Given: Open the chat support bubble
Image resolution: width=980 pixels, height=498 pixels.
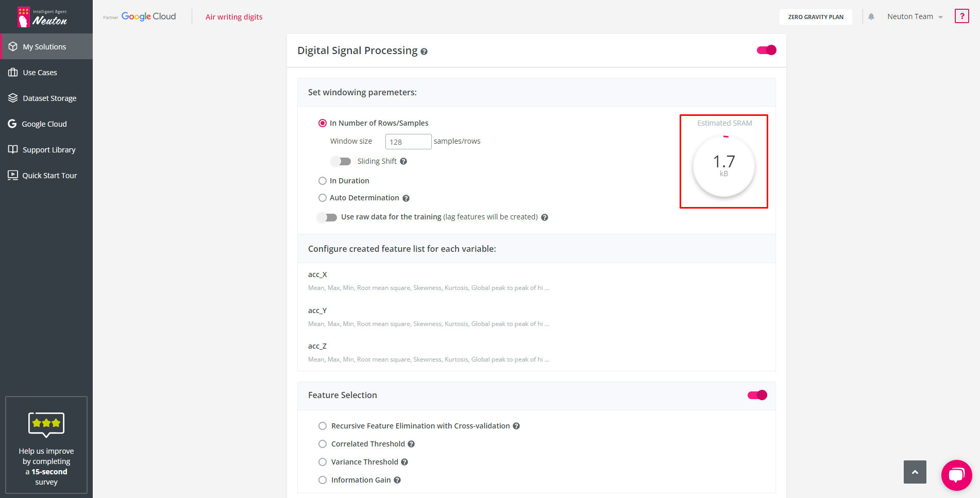Looking at the screenshot, I should coord(956,475).
